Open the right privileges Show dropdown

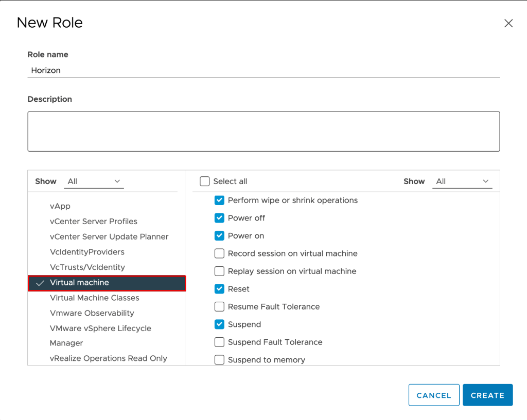(462, 181)
